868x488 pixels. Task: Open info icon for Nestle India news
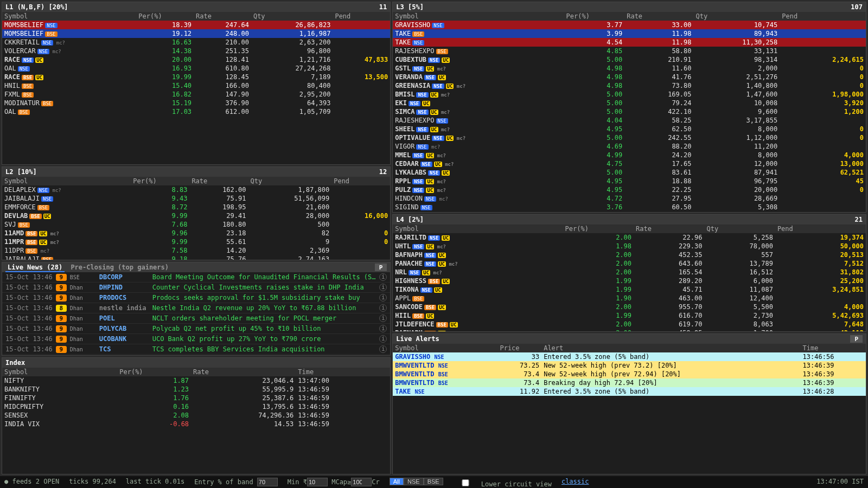click(x=383, y=308)
